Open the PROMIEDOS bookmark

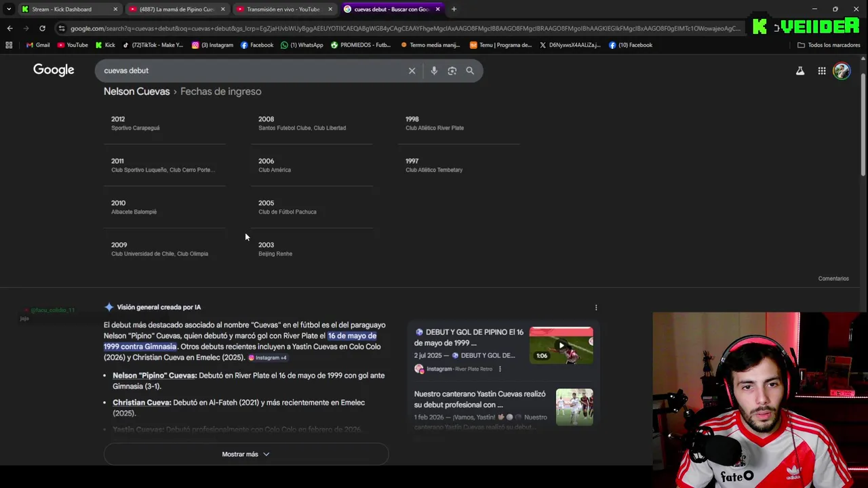pyautogui.click(x=361, y=45)
